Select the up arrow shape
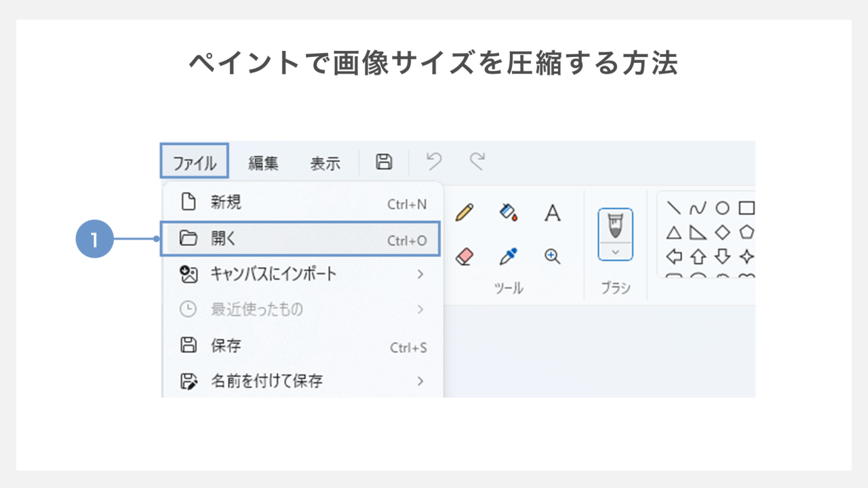 pyautogui.click(x=698, y=257)
